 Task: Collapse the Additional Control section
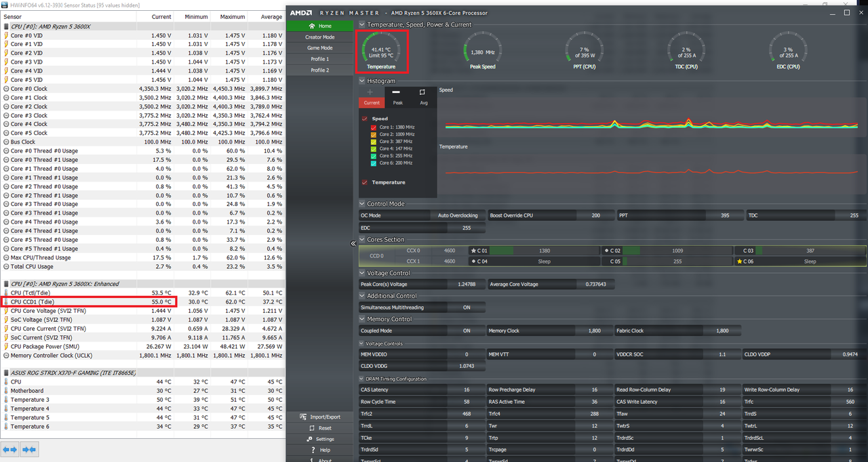click(x=362, y=296)
